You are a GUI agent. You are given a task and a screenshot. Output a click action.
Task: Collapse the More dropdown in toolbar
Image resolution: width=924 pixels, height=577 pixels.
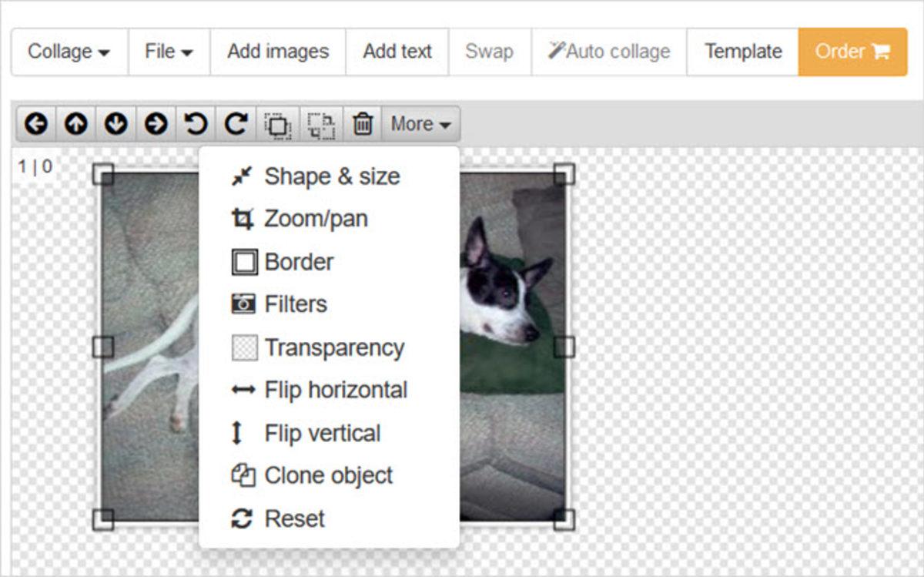tap(420, 123)
